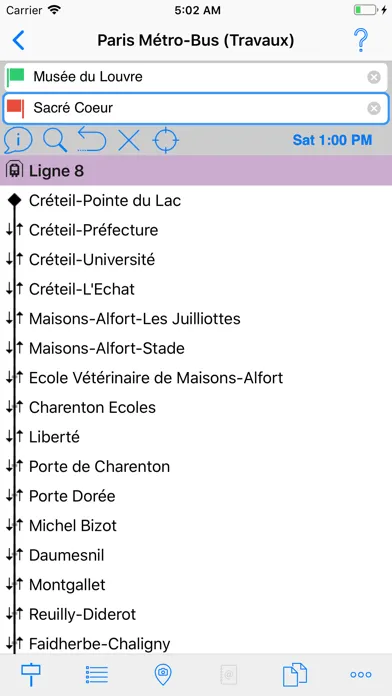Tap the magnifying glass search icon

tap(55, 140)
